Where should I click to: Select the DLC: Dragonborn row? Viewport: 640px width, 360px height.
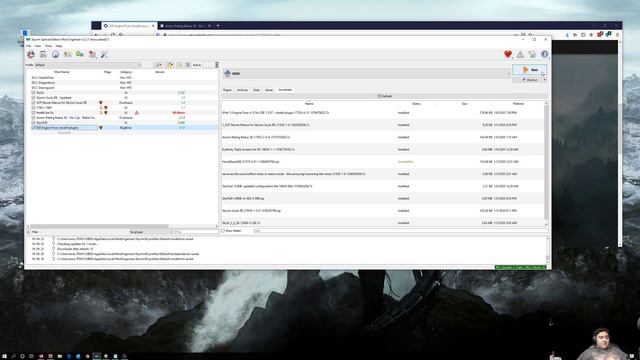(122, 83)
